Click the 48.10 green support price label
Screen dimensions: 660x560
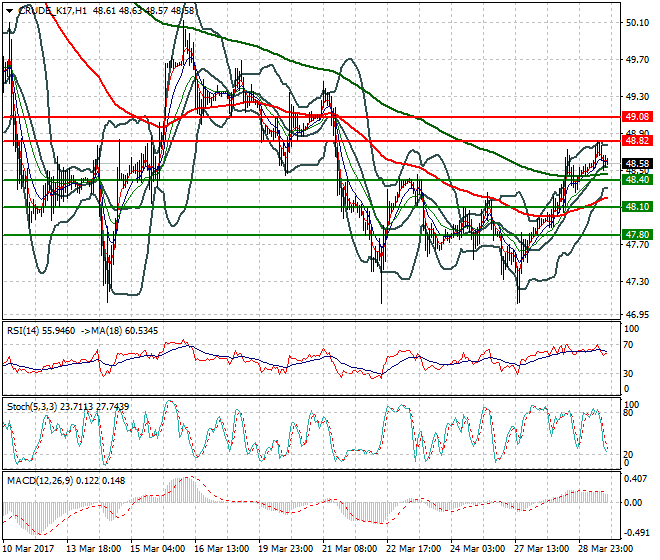[x=637, y=207]
